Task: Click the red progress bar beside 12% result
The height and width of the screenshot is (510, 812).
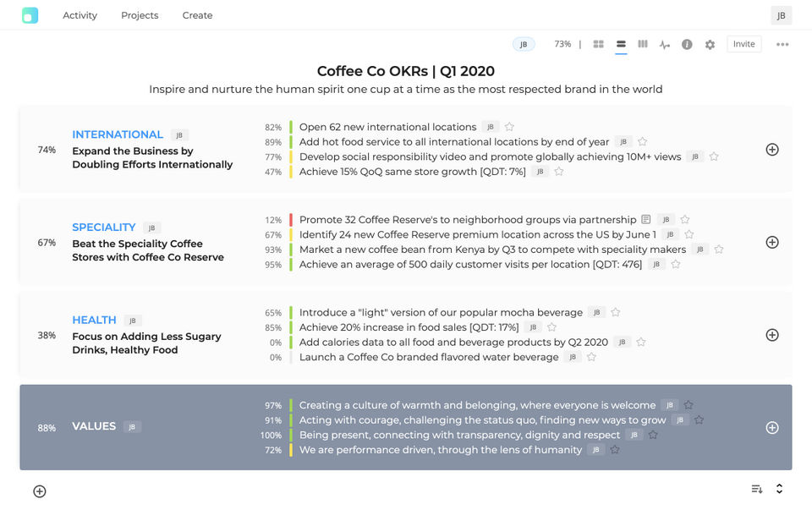Action: [x=291, y=220]
